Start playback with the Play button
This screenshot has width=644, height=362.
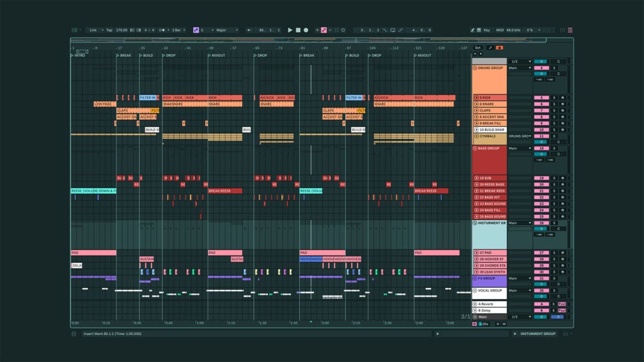[x=290, y=30]
